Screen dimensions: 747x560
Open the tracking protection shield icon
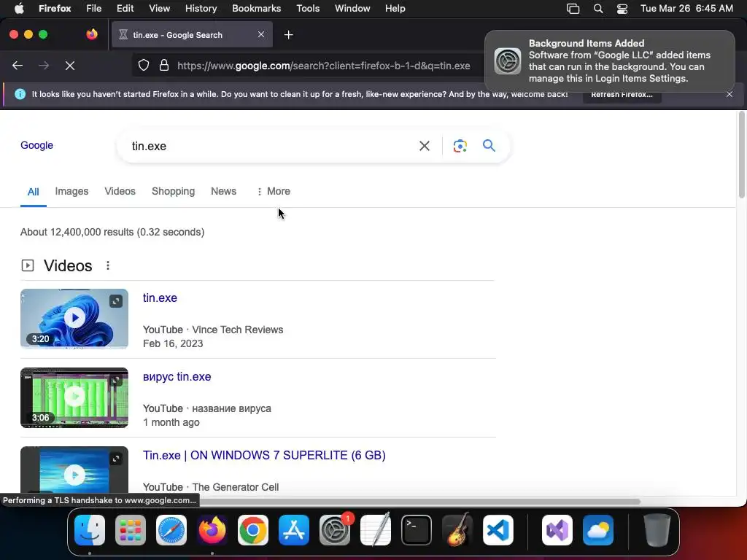click(144, 65)
